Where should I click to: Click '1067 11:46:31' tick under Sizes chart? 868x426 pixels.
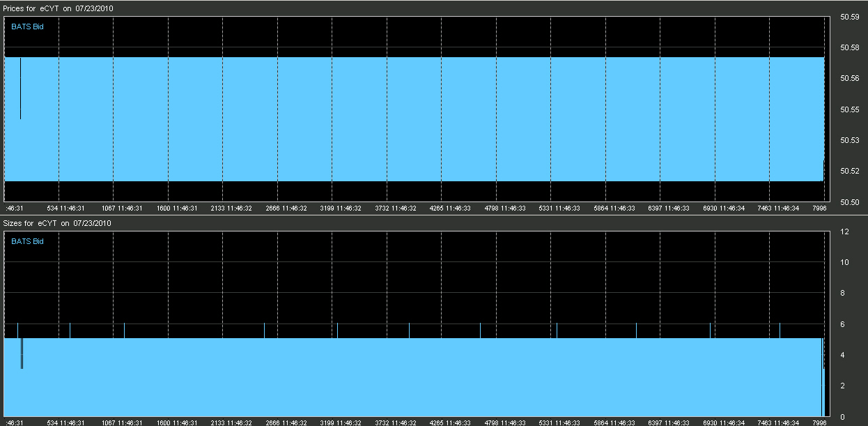pos(122,423)
